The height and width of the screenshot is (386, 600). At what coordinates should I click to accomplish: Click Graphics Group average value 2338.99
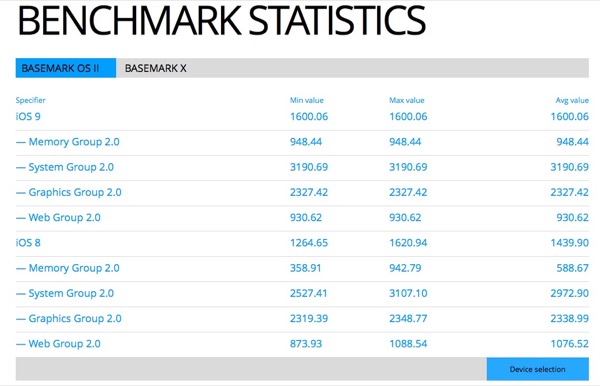[569, 318]
